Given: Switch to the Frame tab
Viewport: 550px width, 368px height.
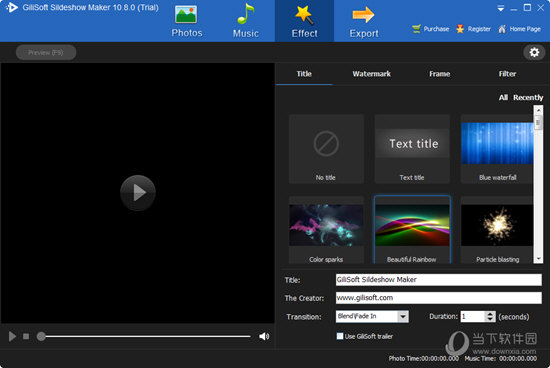Looking at the screenshot, I should coord(440,74).
